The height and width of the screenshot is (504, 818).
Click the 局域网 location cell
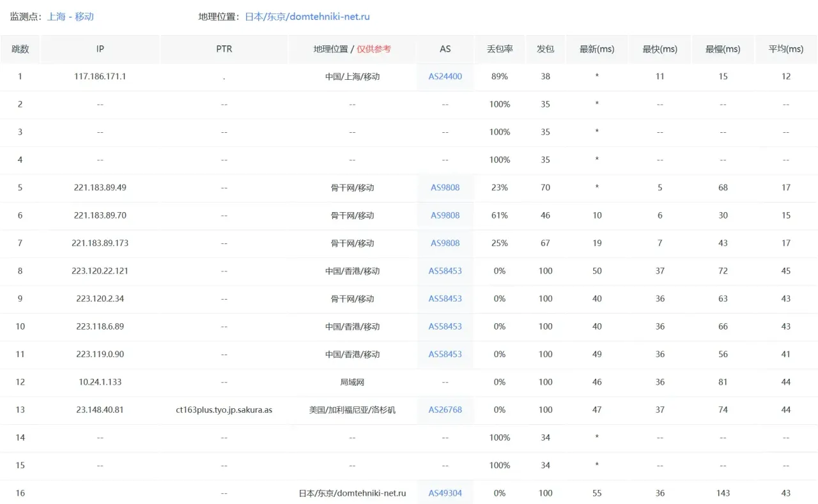352,382
